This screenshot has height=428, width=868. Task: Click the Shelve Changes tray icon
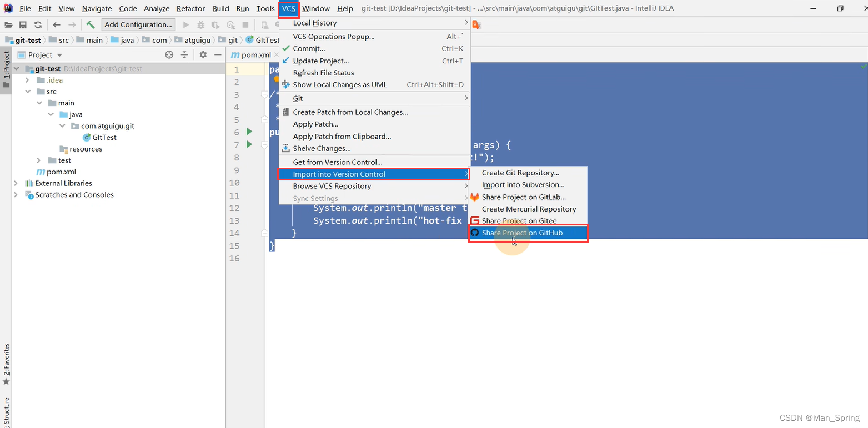286,148
